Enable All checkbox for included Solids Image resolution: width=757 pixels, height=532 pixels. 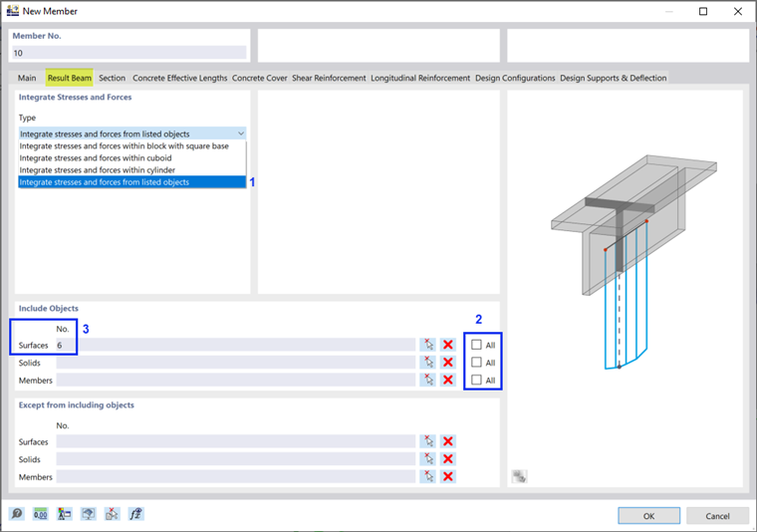(x=476, y=362)
